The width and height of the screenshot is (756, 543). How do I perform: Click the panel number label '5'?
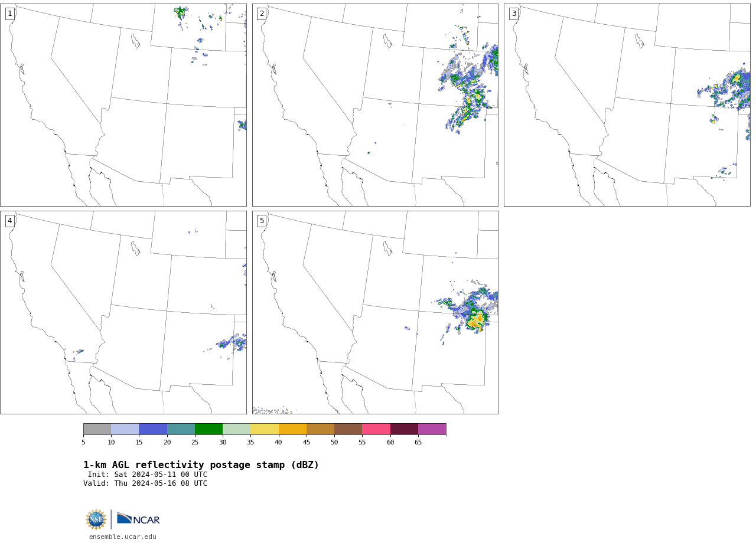click(262, 221)
